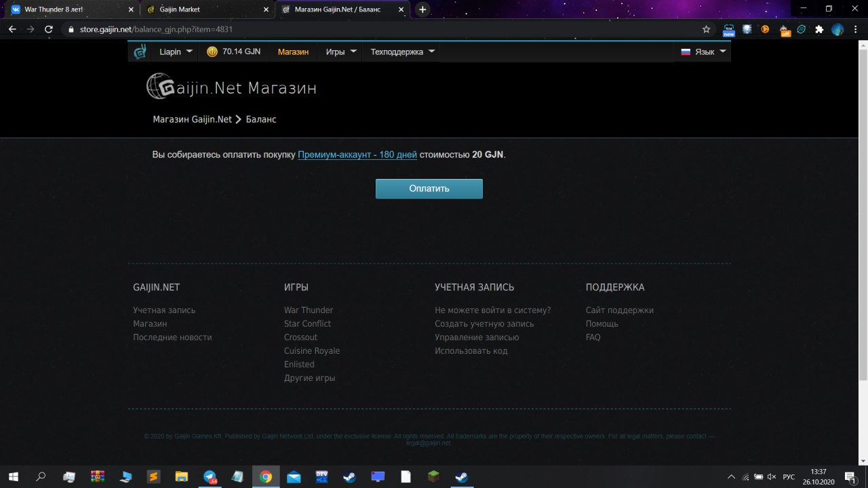
Task: Open Помощь footer link
Action: pos(602,324)
